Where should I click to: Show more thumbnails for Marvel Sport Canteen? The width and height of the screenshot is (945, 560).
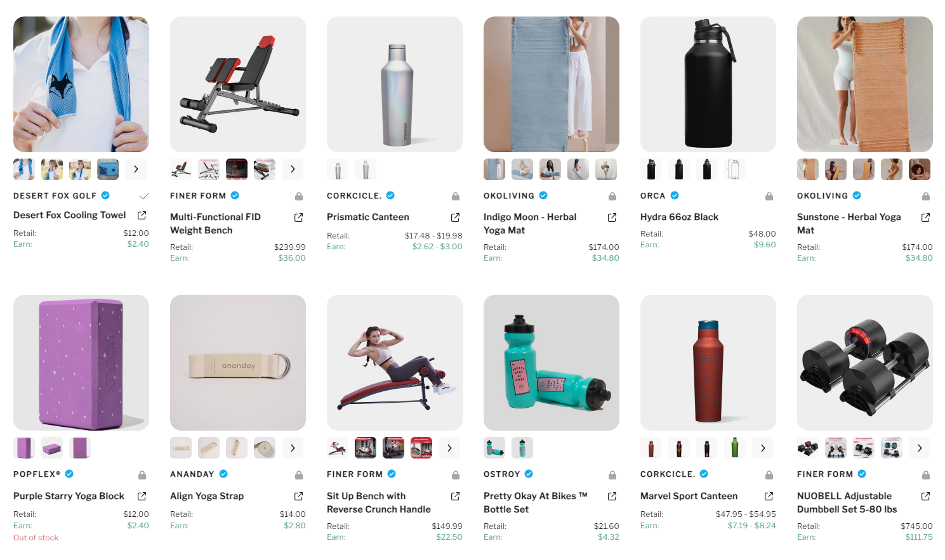(763, 448)
